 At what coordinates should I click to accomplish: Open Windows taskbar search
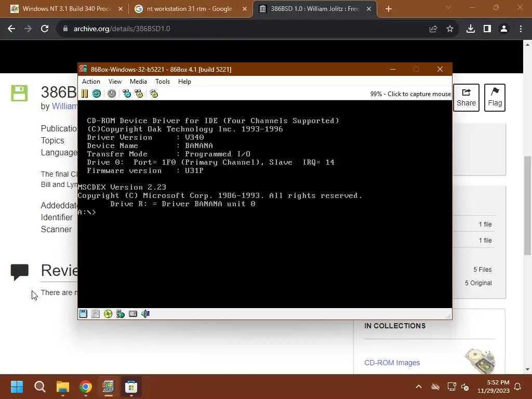[39, 387]
